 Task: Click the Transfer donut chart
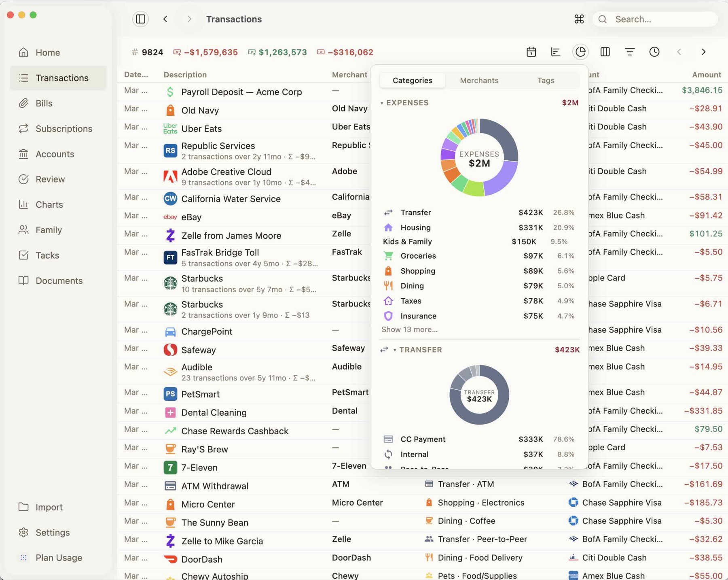coord(479,395)
